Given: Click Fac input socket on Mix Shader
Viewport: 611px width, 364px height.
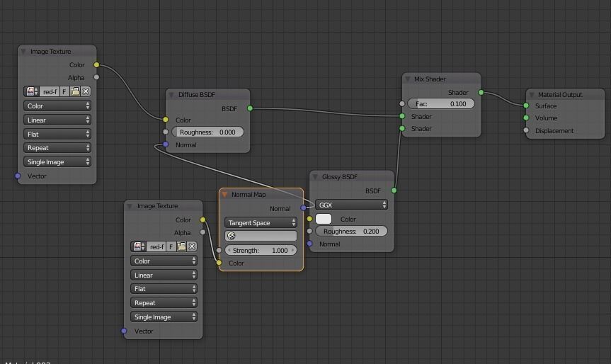Looking at the screenshot, I should (402, 103).
